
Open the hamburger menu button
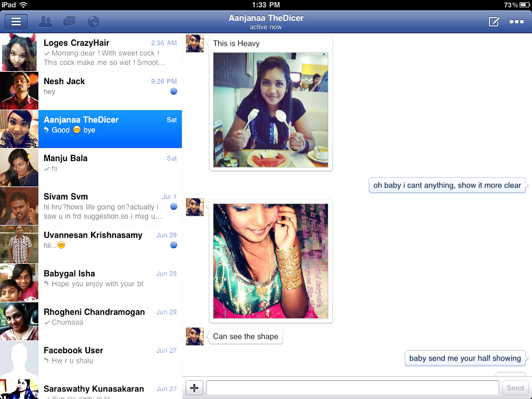coord(16,22)
